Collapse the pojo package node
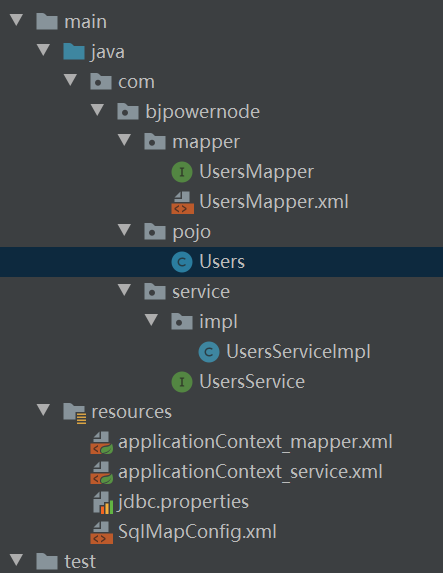Image resolution: width=443 pixels, height=573 pixels. (125, 229)
